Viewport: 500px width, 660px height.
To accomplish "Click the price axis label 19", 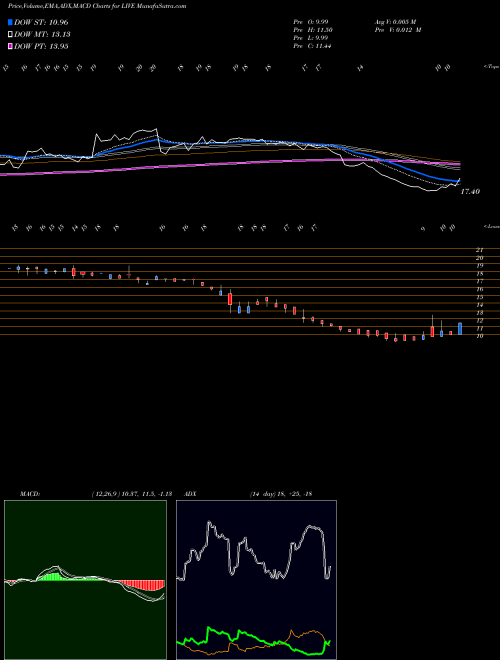I will pyautogui.click(x=479, y=266).
